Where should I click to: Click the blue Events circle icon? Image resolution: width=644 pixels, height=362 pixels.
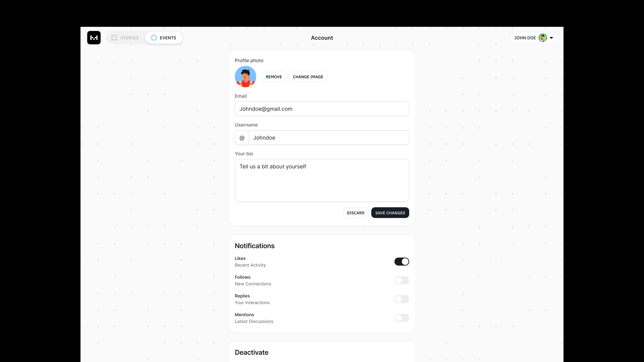154,38
